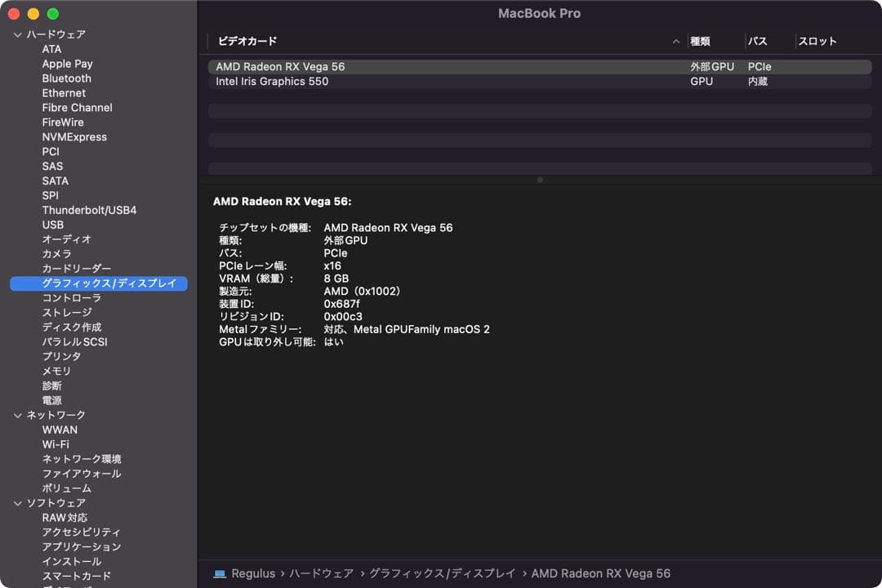Collapse the ソフトウェア section in the sidebar
The height and width of the screenshot is (588, 882).
click(x=17, y=502)
